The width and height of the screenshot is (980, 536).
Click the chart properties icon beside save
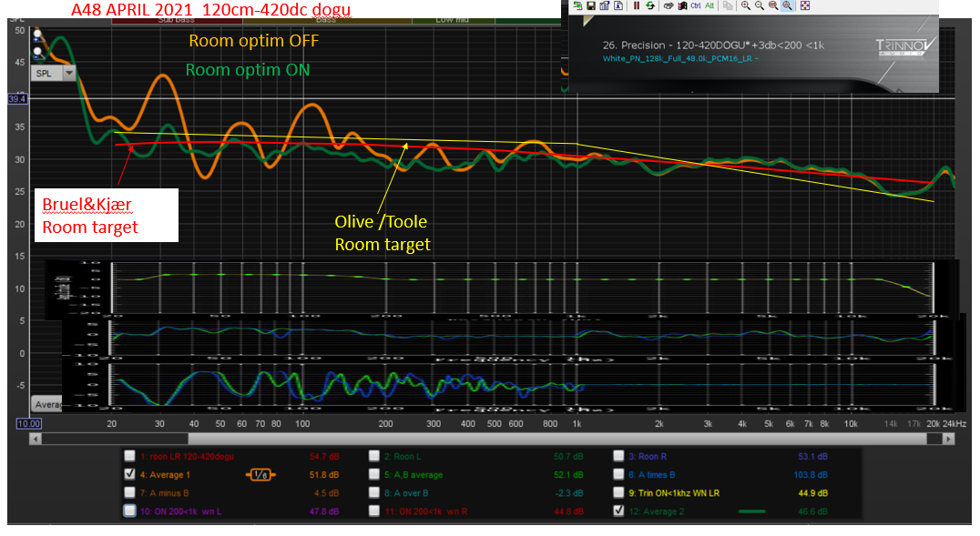tap(605, 5)
